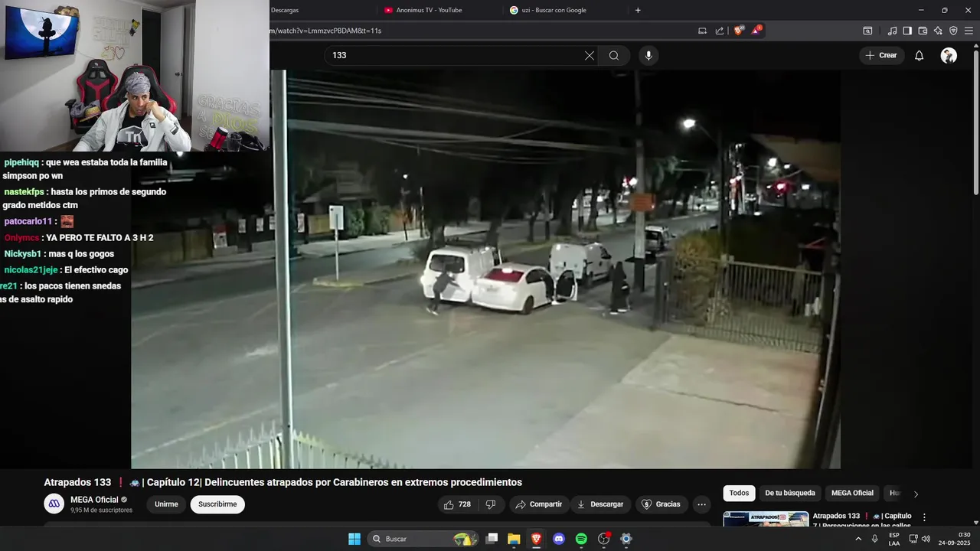This screenshot has height=551, width=980.
Task: Open Atrapados 133 Capítulo 7 thumbnail
Action: click(x=766, y=519)
